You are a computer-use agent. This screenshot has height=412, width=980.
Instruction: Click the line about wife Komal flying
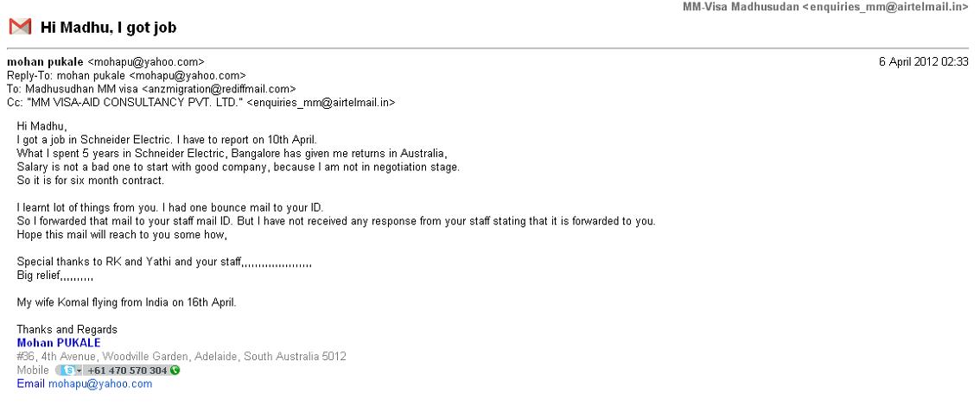tap(127, 303)
